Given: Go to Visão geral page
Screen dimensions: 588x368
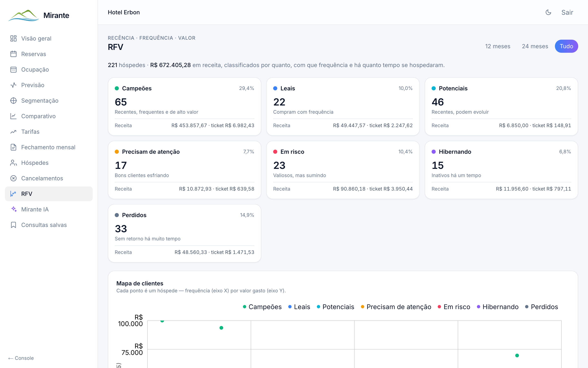Looking at the screenshot, I should tap(49, 38).
